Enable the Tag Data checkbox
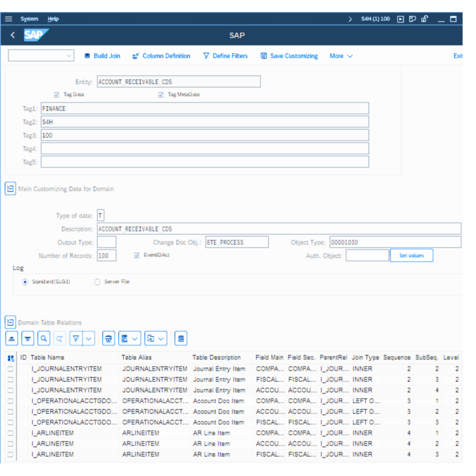This screenshot has width=476, height=476. [x=57, y=94]
